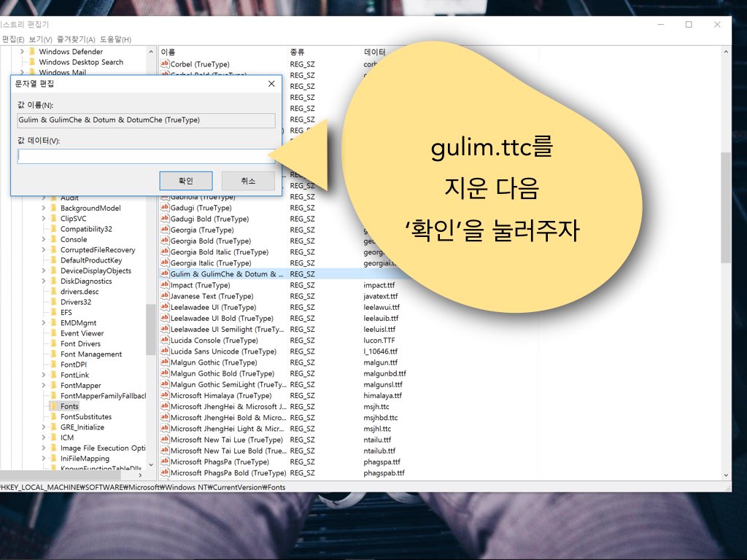Open the 도움말(H) menu
This screenshot has width=747, height=560.
click(115, 39)
